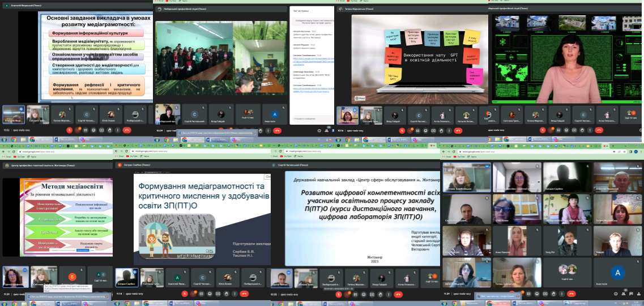Bookmark the page with the star above participant grid
This screenshot has width=644, height=306.
tap(625, 151)
